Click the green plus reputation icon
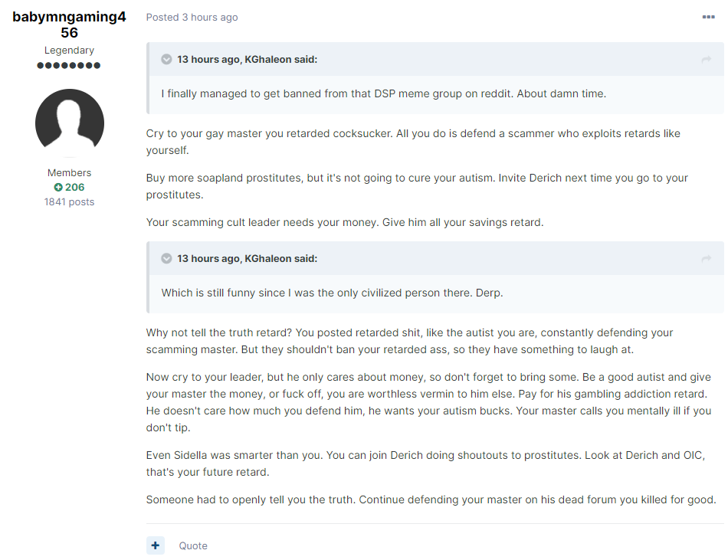This screenshot has height=560, width=728. (58, 188)
